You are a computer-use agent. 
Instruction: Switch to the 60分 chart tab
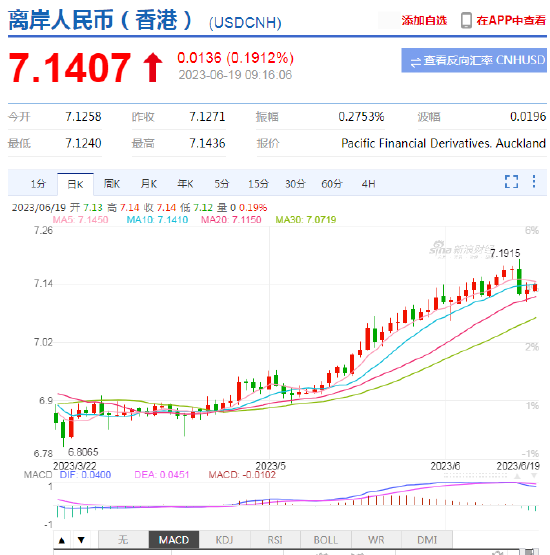pyautogui.click(x=332, y=184)
